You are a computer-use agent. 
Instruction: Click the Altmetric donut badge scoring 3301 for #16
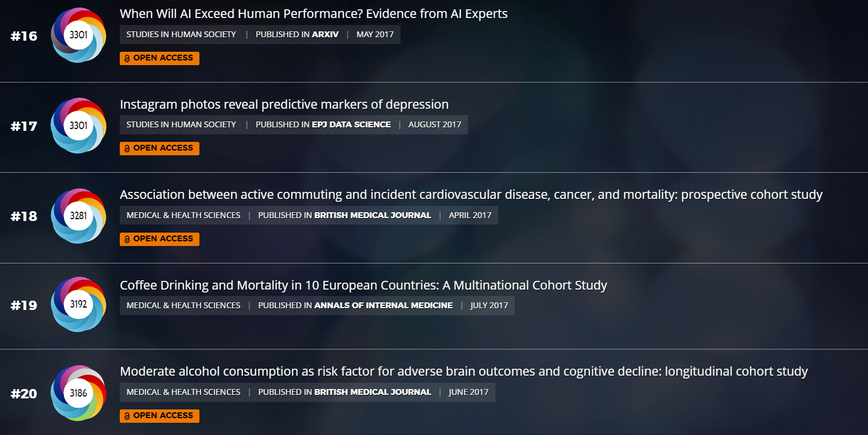(78, 35)
